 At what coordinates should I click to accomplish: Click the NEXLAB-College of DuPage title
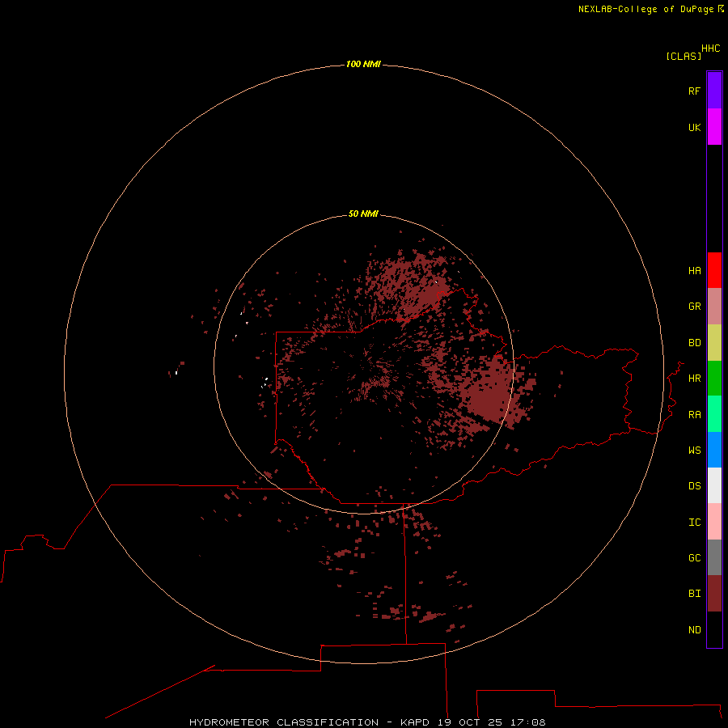[x=645, y=9]
